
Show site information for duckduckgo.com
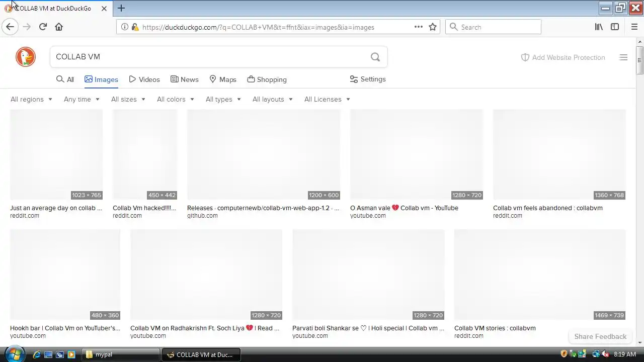(x=125, y=27)
